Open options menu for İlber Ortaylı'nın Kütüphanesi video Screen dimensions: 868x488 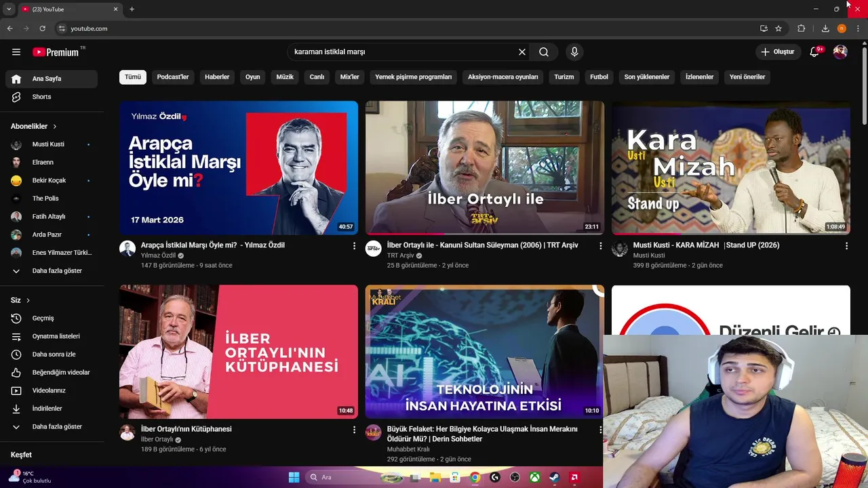point(354,430)
